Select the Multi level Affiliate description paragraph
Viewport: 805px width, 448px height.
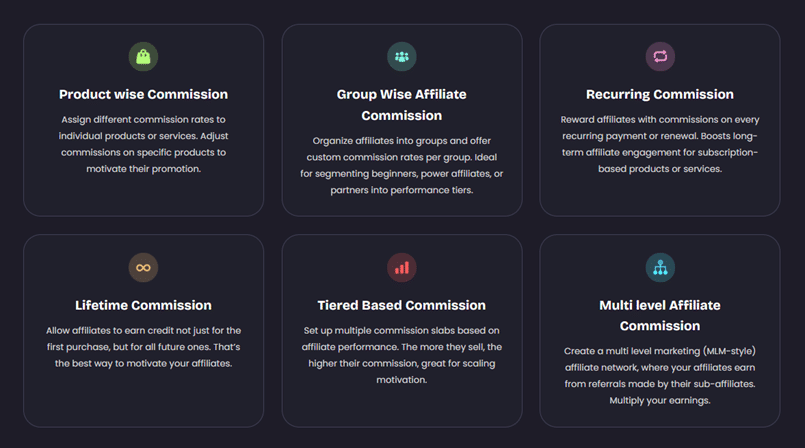660,375
